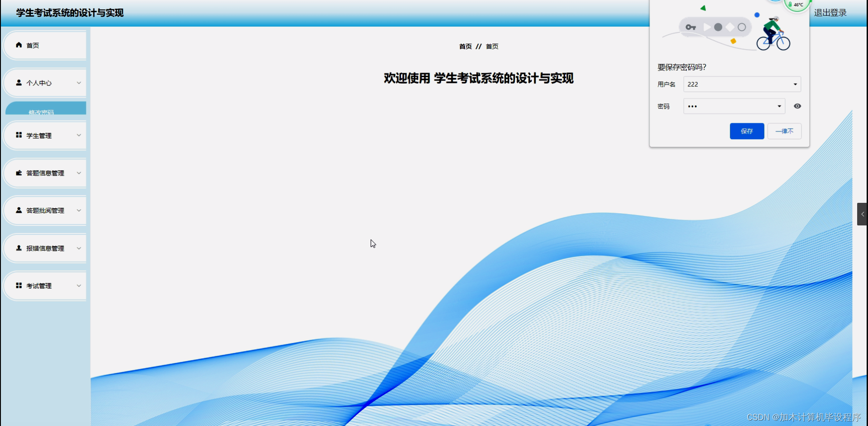868x426 pixels.
Task: Expand the 考试管理 menu chevron
Action: (79, 285)
